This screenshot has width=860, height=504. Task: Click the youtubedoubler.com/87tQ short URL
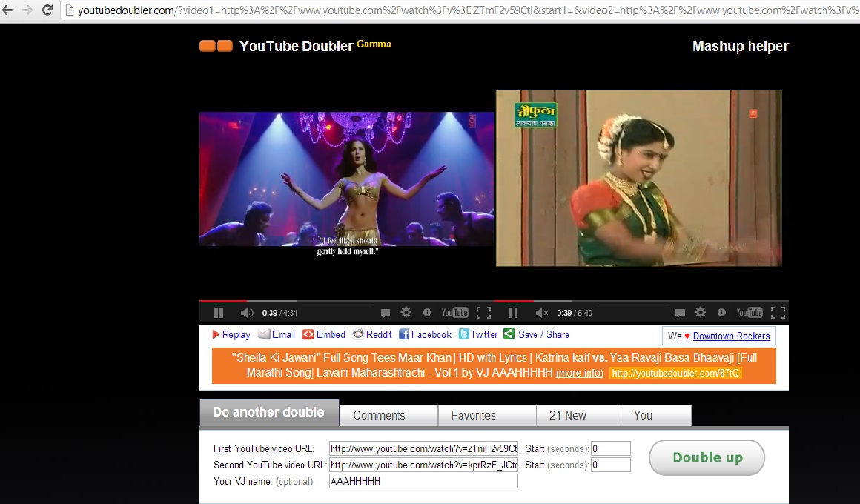(675, 374)
